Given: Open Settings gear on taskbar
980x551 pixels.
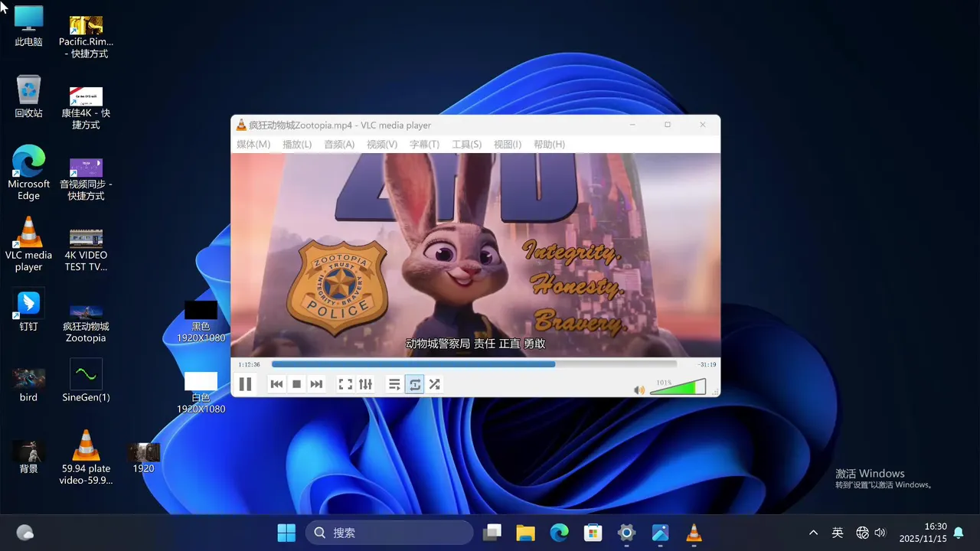Looking at the screenshot, I should pos(626,533).
